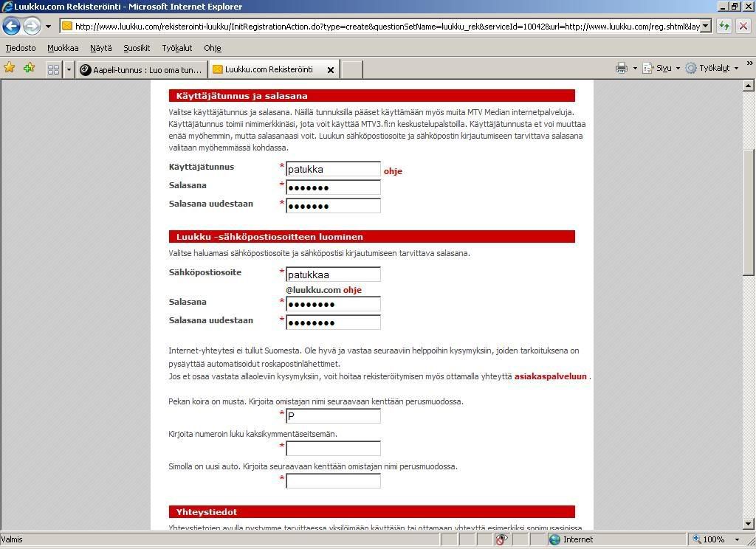Open the Suosikit menu
The width and height of the screenshot is (756, 549).
click(x=137, y=48)
